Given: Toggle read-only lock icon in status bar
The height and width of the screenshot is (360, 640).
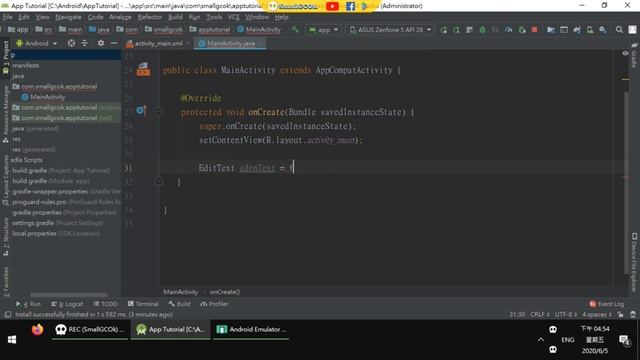Looking at the screenshot, I should tap(620, 314).
